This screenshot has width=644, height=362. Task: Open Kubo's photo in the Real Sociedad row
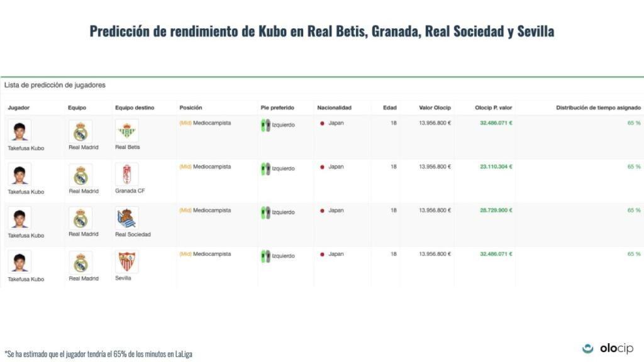click(19, 218)
